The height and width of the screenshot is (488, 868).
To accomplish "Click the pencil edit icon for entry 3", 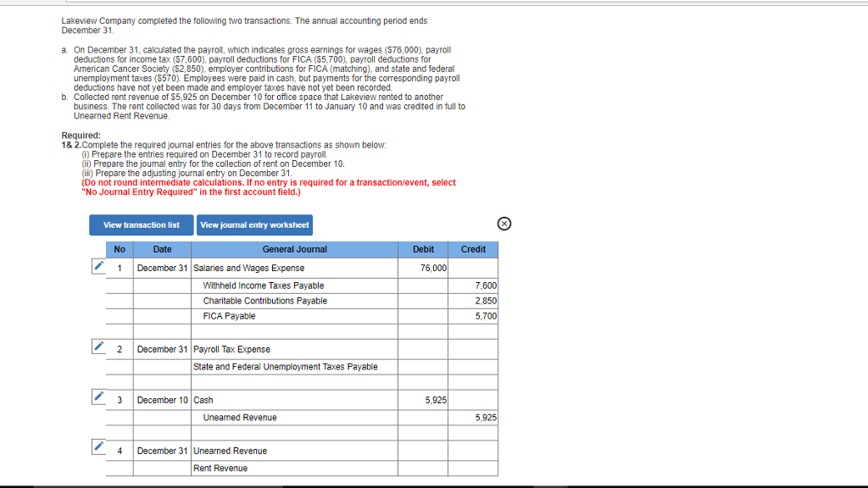I will coord(98,396).
